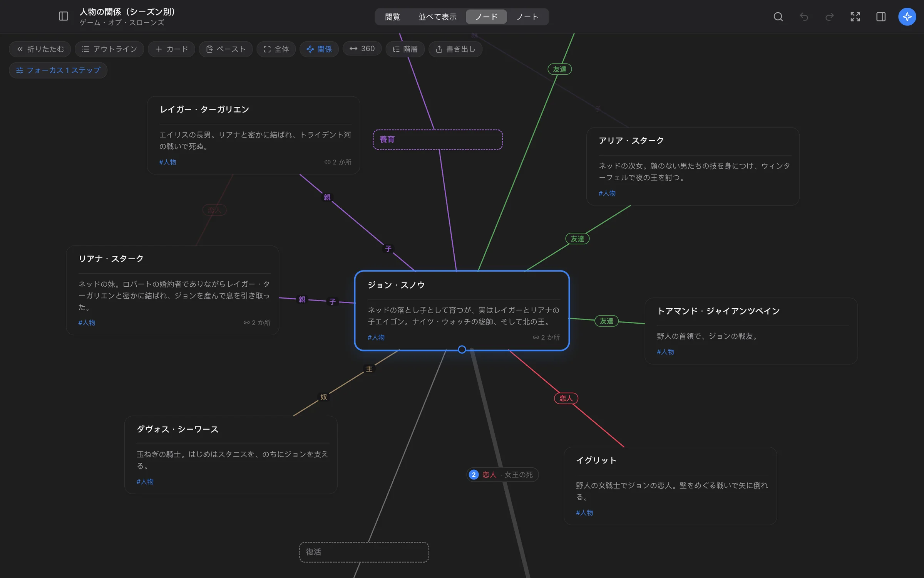Viewport: 924px width, 578px height.
Task: Click 友達 label on トアマンド edge
Action: [607, 321]
